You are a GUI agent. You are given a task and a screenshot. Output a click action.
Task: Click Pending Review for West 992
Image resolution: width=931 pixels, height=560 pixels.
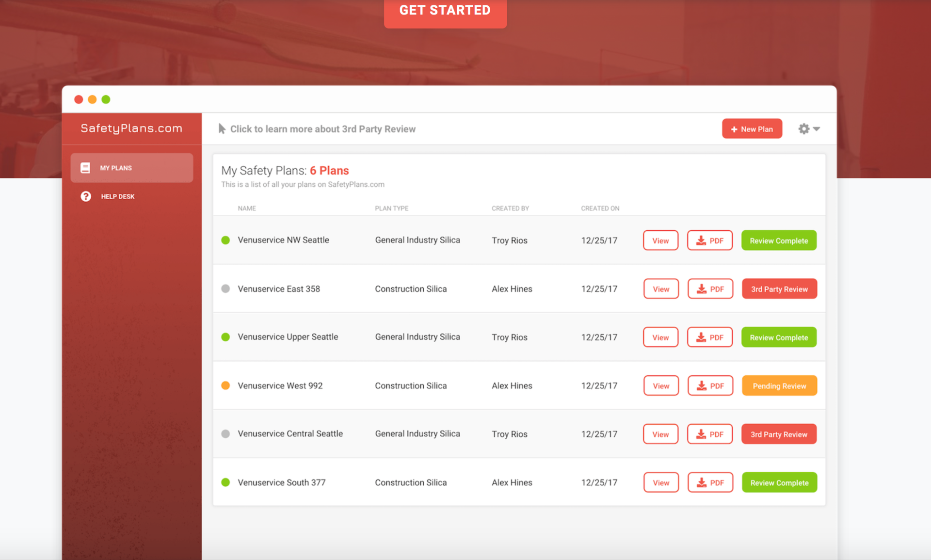(x=779, y=386)
